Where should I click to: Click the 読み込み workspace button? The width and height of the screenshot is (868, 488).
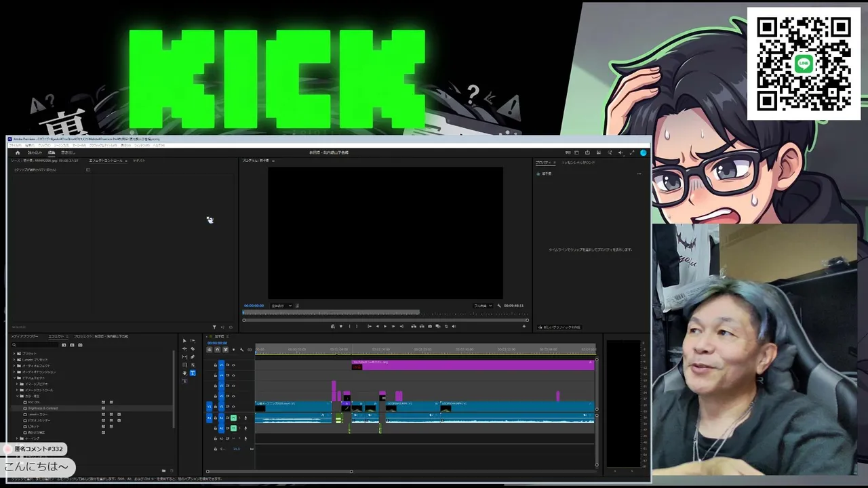pos(35,152)
